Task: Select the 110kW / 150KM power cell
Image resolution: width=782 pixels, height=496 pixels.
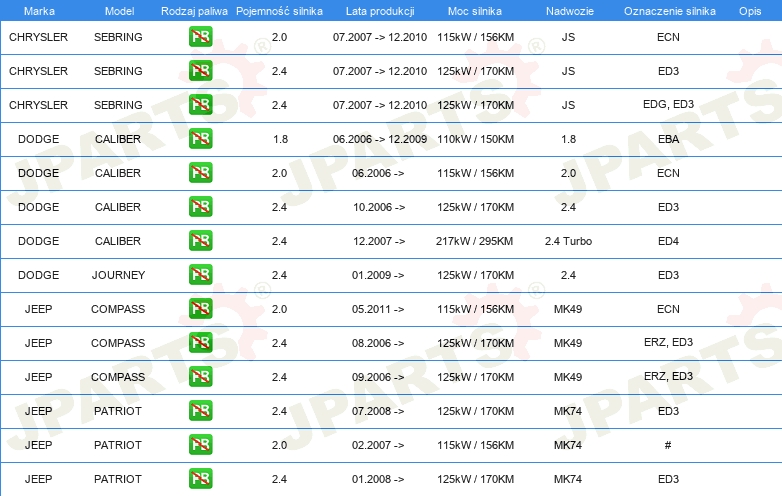Action: 475,139
